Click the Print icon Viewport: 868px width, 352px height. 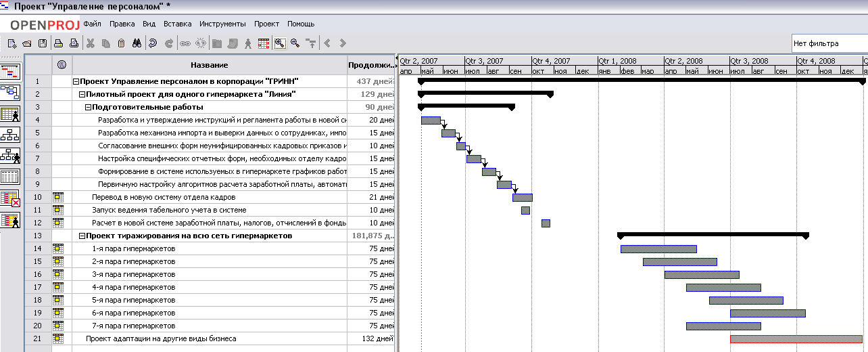(59, 43)
